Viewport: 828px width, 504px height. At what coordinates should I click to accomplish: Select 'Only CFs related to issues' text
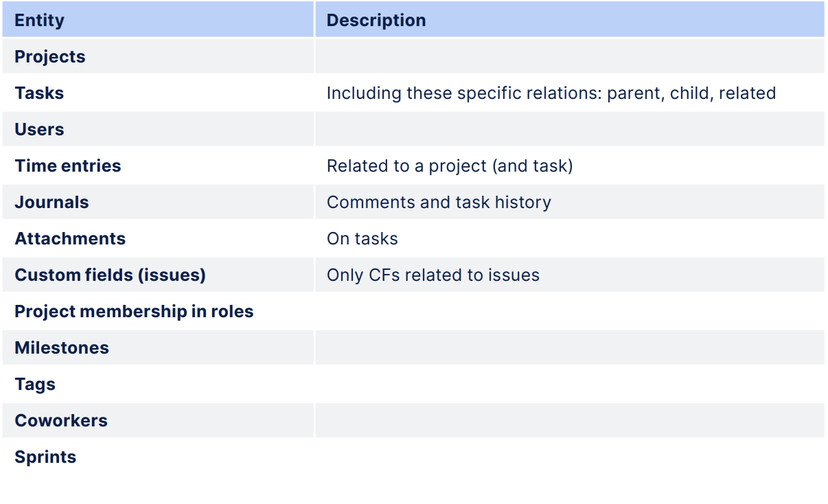(433, 275)
